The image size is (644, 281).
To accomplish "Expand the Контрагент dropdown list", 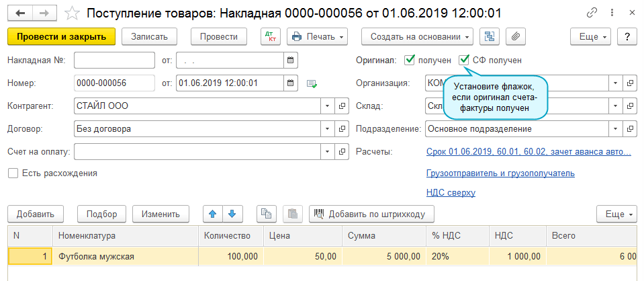I will click(x=327, y=106).
